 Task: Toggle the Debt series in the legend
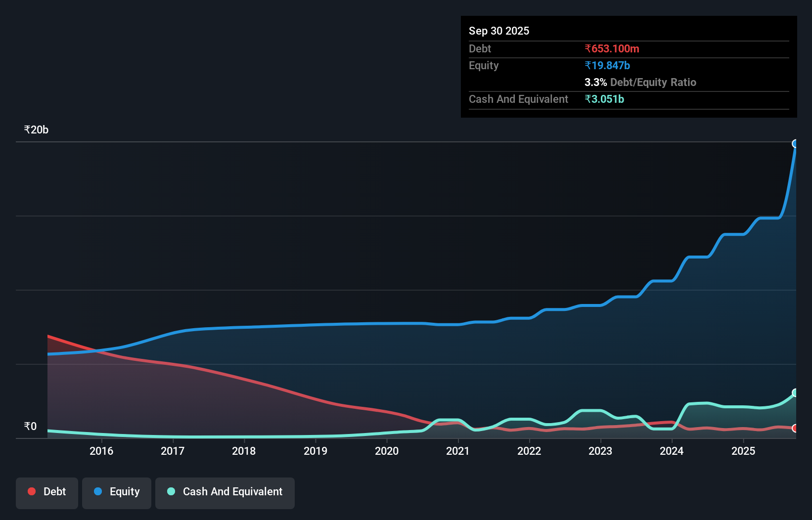point(46,492)
